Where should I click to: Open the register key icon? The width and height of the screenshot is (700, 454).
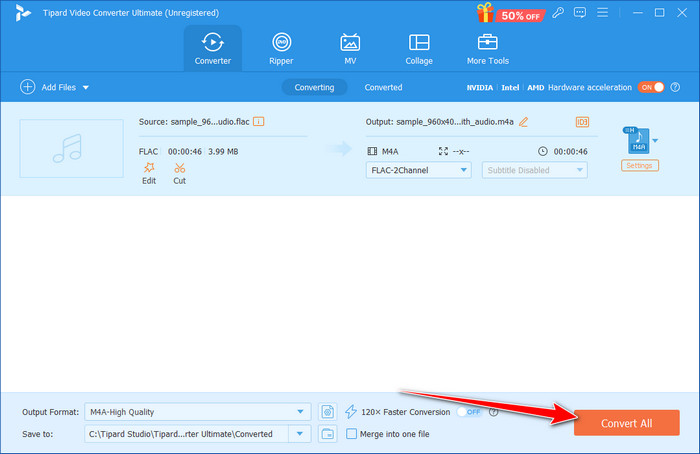pos(558,12)
